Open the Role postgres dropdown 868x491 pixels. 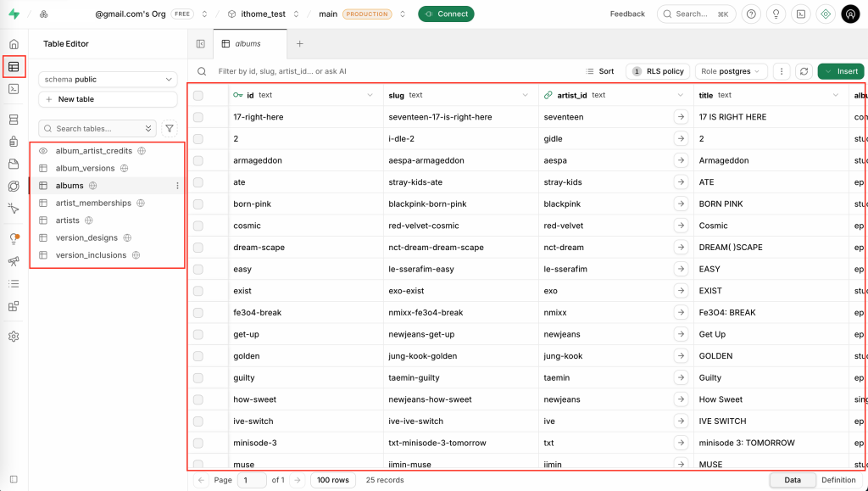732,71
